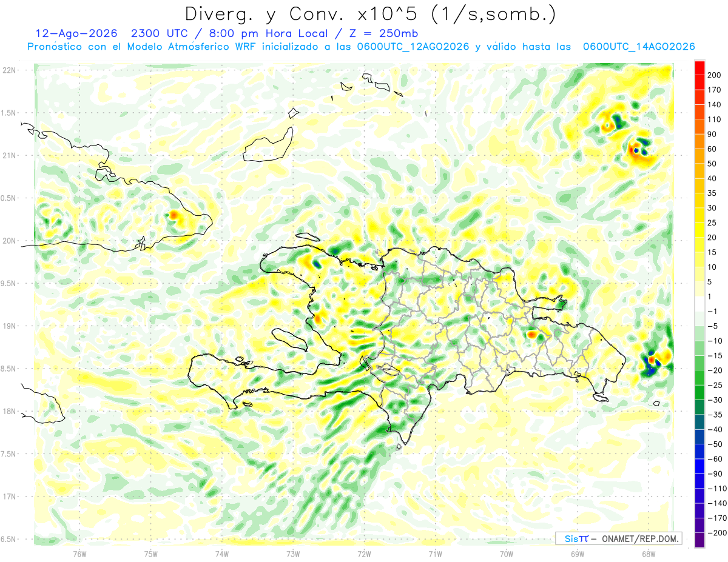Click the latitude label '1.5N'

pyautogui.click(x=9, y=113)
